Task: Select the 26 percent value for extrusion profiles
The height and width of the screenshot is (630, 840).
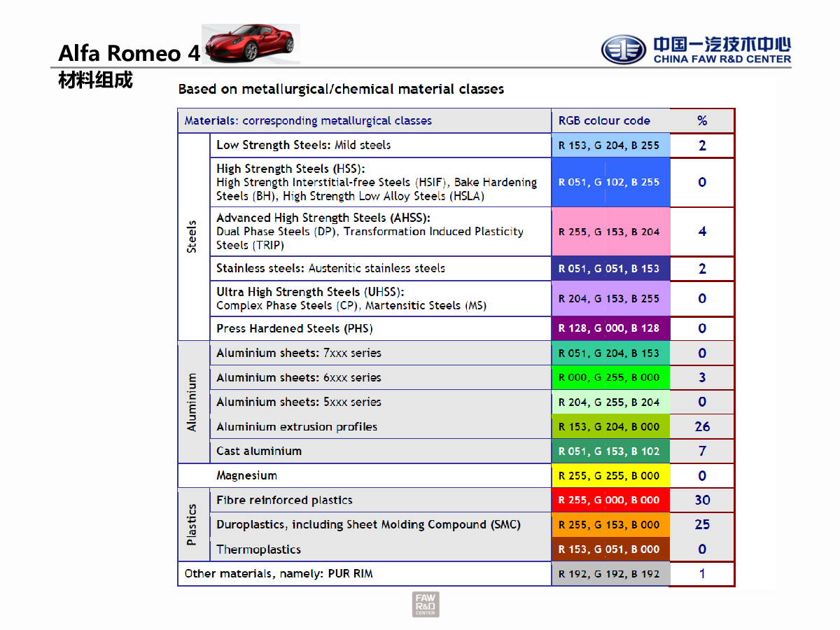Action: [702, 426]
